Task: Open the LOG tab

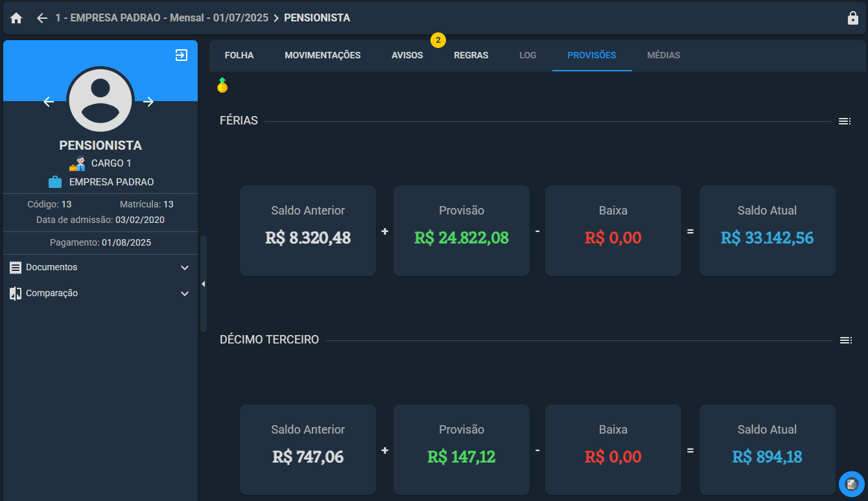Action: tap(528, 56)
